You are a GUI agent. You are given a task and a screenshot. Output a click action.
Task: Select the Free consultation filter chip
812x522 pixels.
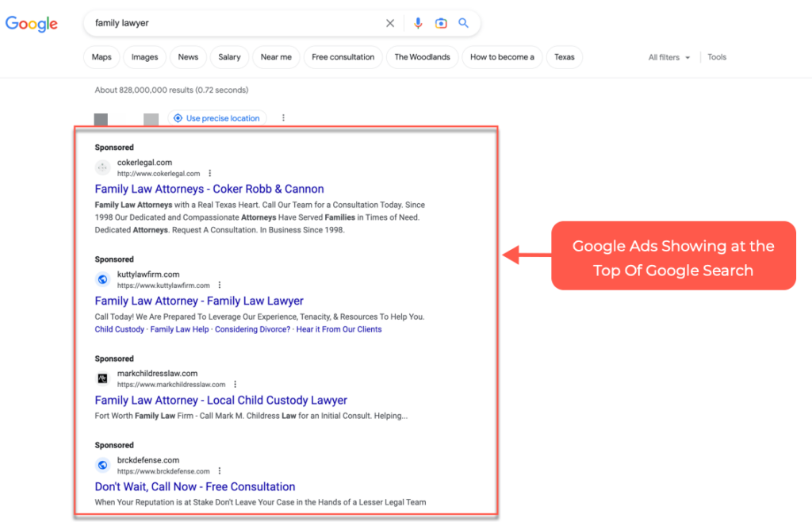343,57
